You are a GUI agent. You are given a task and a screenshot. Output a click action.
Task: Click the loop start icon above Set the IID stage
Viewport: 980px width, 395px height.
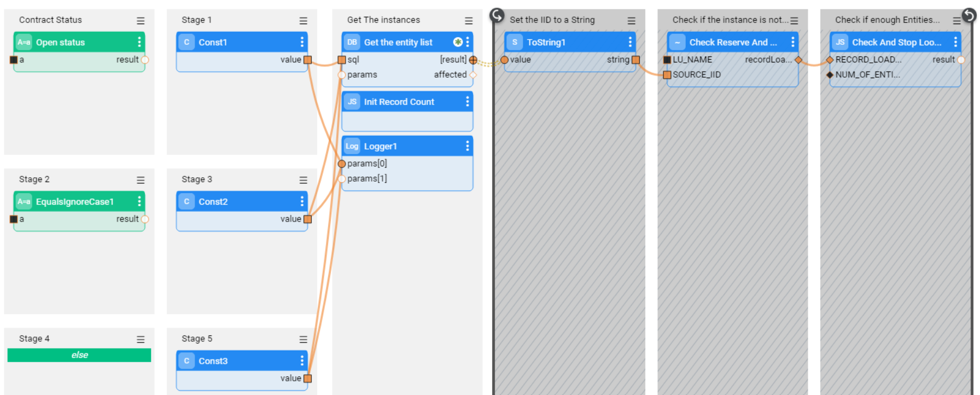[x=497, y=15]
